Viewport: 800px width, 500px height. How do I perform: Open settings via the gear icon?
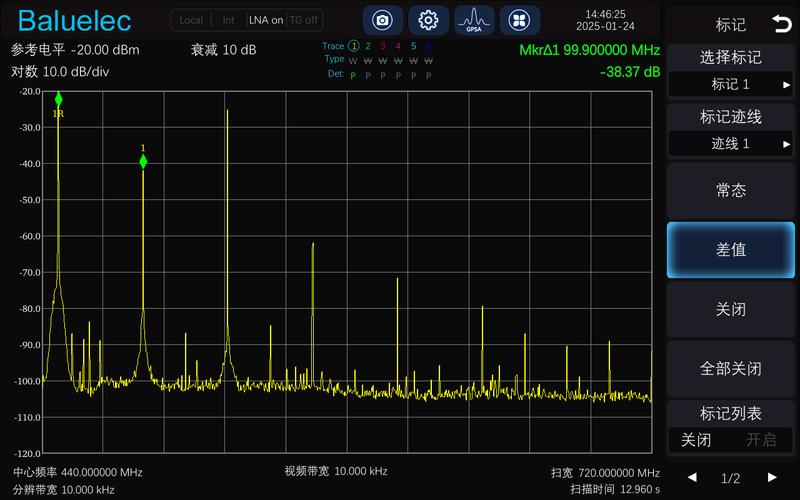428,20
